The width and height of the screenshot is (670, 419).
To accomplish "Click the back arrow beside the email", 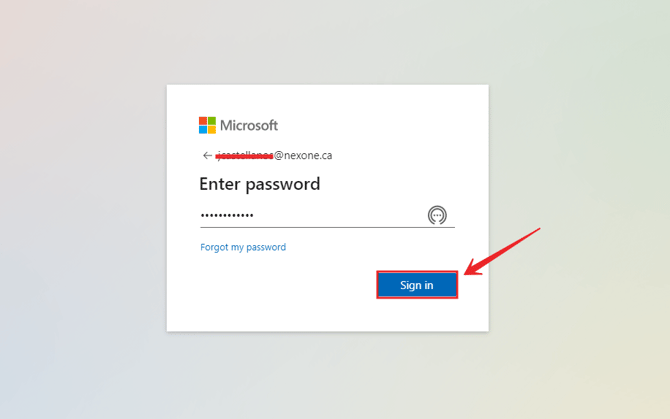I will (x=206, y=156).
